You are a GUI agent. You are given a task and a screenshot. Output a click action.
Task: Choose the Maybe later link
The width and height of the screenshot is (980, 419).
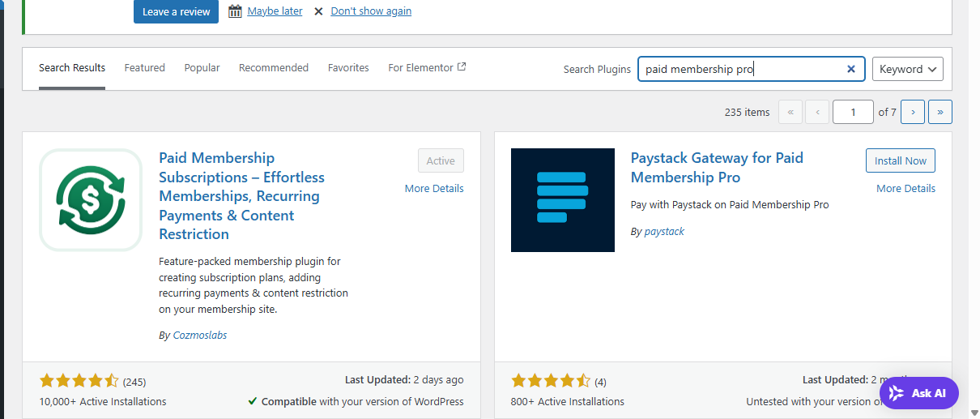pos(275,11)
